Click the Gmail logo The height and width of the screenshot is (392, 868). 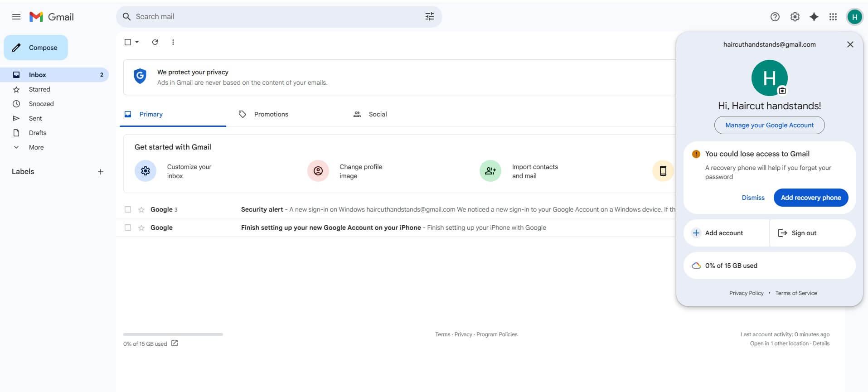pos(51,17)
